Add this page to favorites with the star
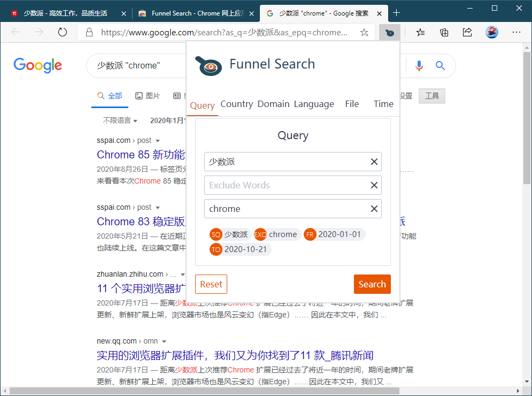Image resolution: width=532 pixels, height=396 pixels. (x=365, y=32)
